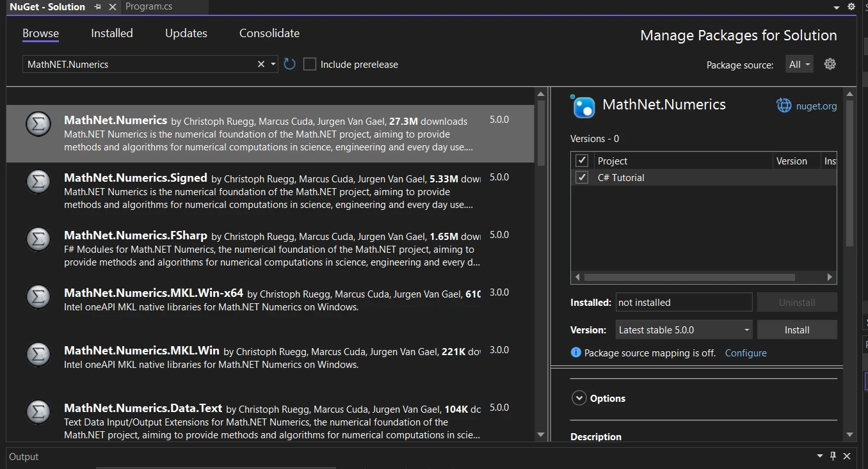
Task: Click the MathNet.Numerics.FSharp package icon
Action: point(38,239)
